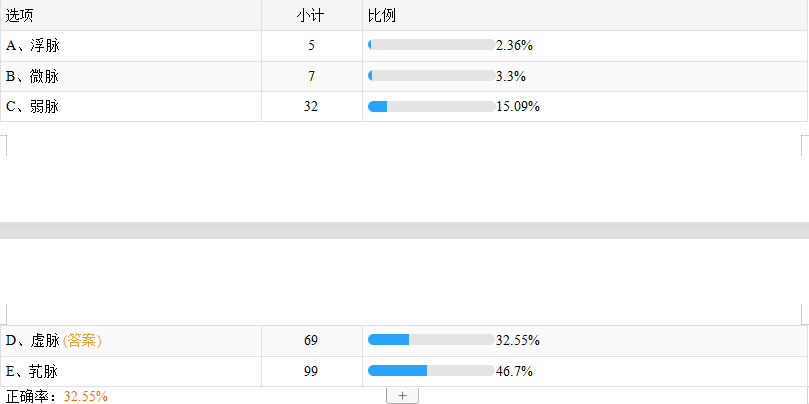Click the plus button below the table

(402, 396)
